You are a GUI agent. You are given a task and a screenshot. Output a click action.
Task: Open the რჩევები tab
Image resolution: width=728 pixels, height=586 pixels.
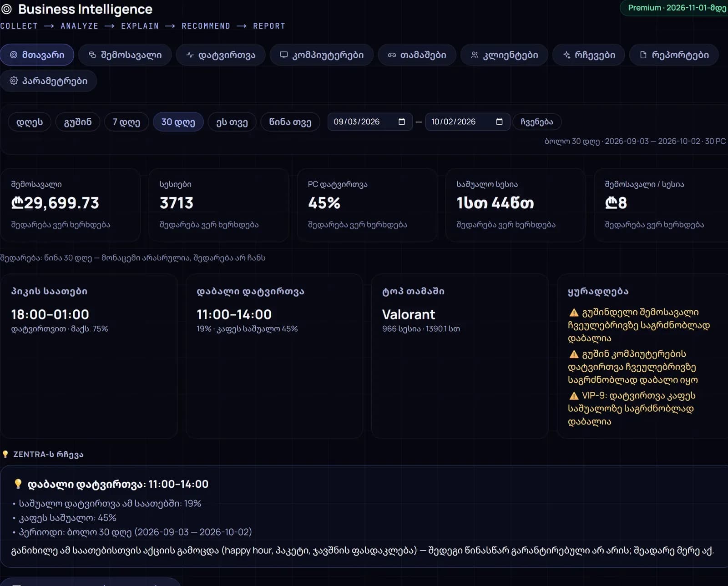[589, 55]
